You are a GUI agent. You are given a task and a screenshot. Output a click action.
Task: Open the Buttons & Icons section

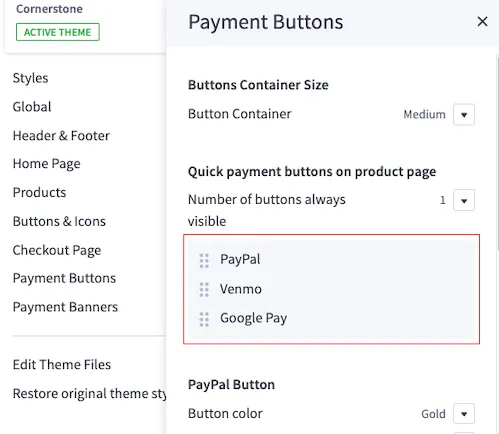click(x=59, y=221)
